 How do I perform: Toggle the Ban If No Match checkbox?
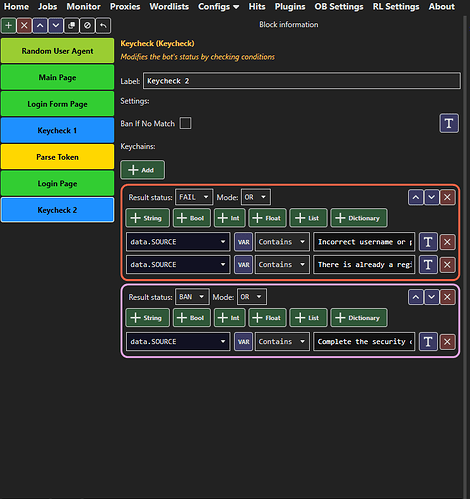[x=185, y=123]
